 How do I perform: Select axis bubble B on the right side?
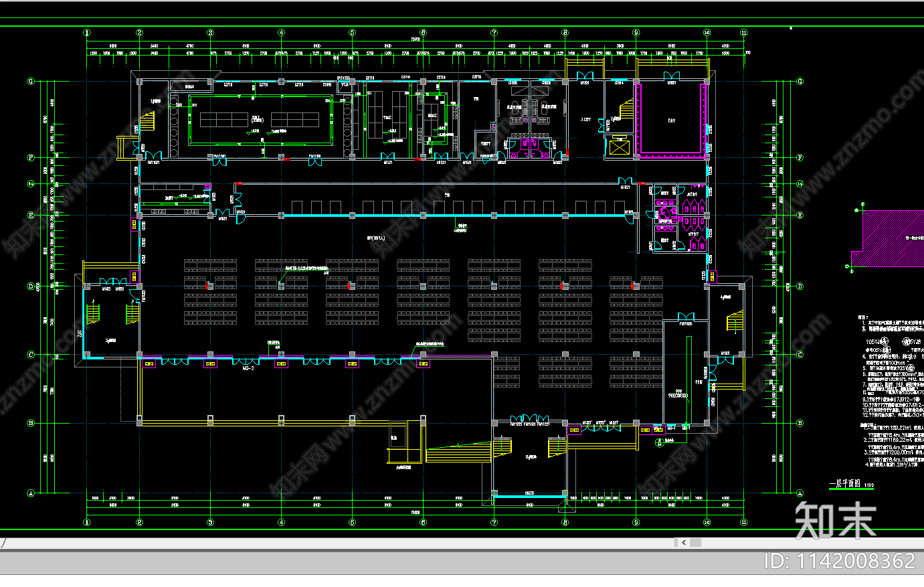(x=800, y=423)
